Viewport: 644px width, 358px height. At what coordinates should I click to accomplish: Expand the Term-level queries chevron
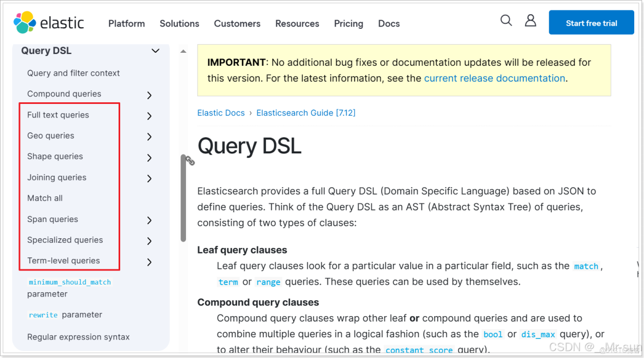click(149, 262)
